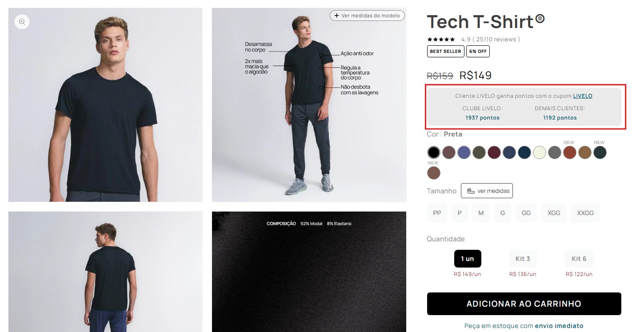Image resolution: width=644 pixels, height=332 pixels.
Task: Select the burgundy color swatch
Action: tap(494, 152)
